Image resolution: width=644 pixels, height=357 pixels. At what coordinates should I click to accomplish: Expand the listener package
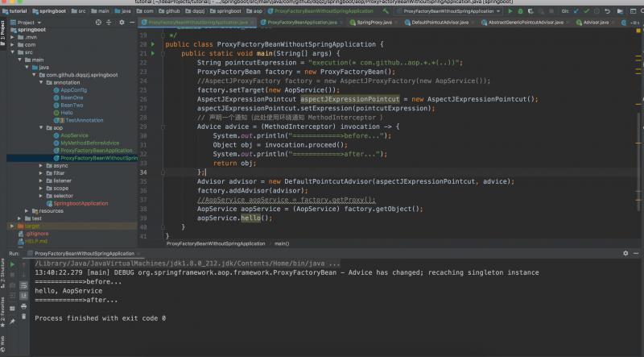coord(41,181)
